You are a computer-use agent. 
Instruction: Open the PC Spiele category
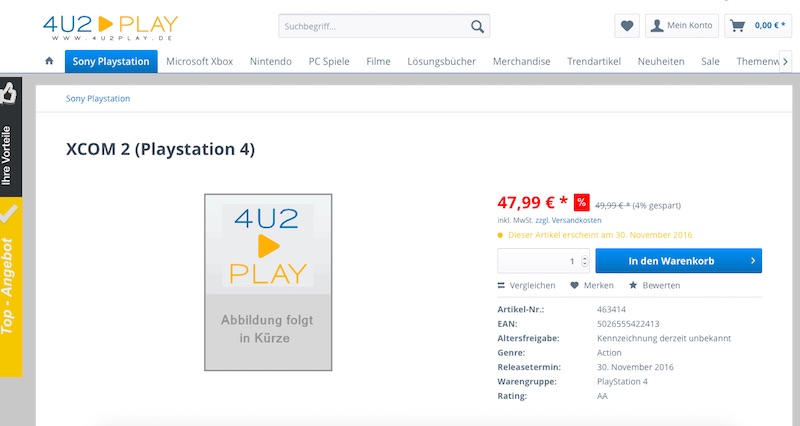pyautogui.click(x=329, y=61)
